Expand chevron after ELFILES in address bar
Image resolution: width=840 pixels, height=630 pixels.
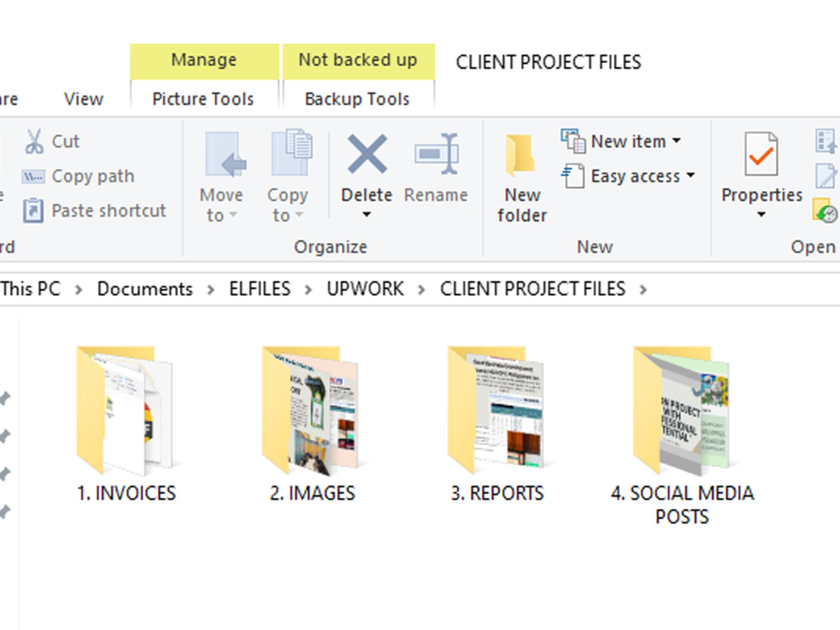(308, 290)
